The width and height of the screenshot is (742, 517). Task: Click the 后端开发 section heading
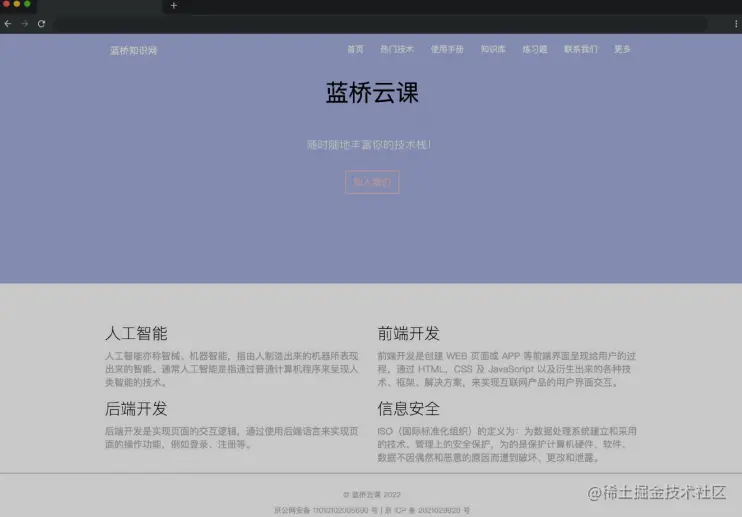click(x=136, y=409)
